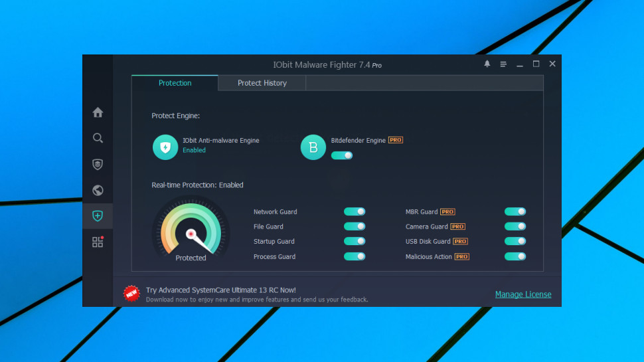
Task: Disable the File Guard switch
Action: pyautogui.click(x=355, y=226)
